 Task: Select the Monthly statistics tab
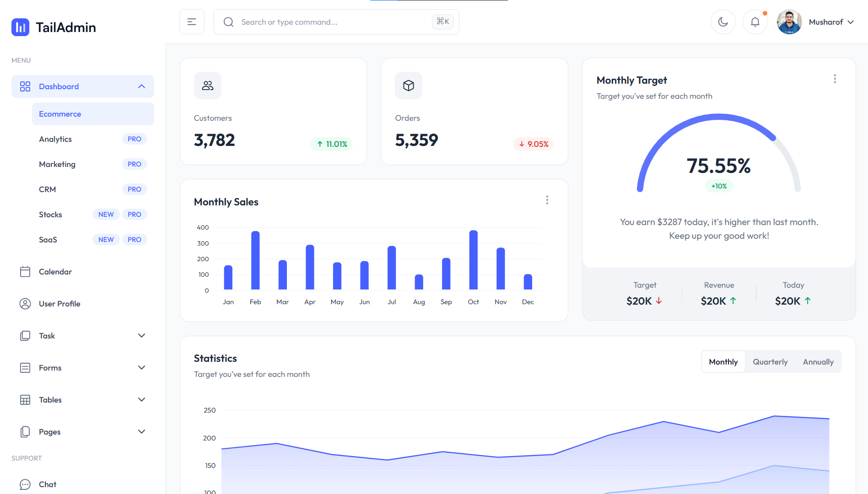pos(723,362)
